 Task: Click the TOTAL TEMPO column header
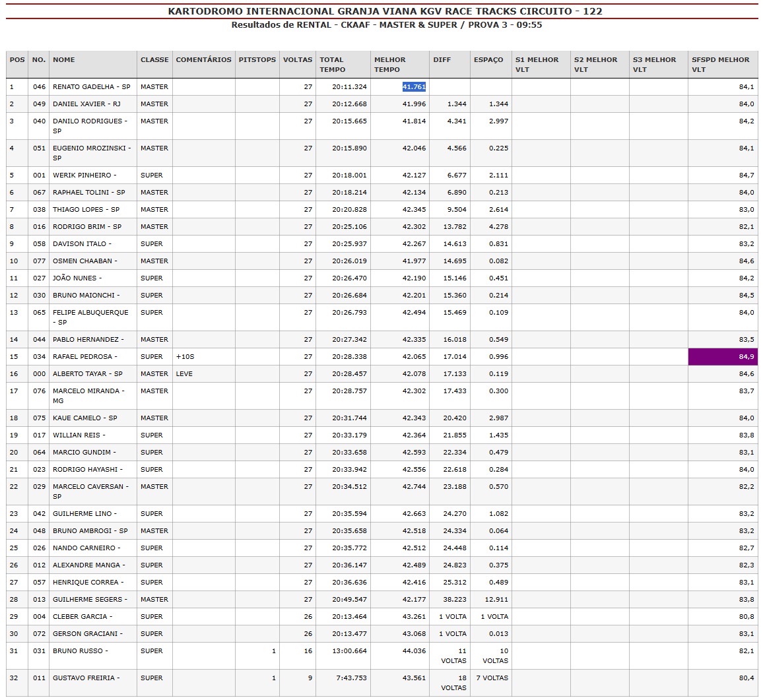333,64
